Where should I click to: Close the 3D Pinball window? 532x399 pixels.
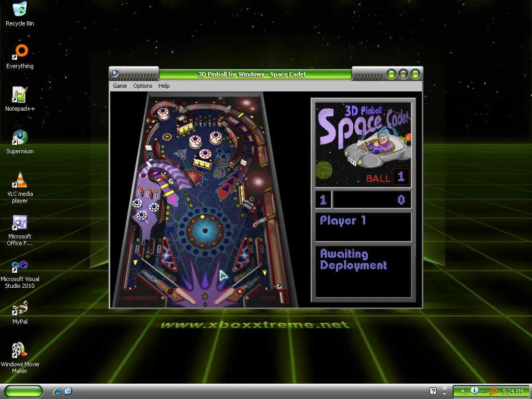pyautogui.click(x=415, y=74)
